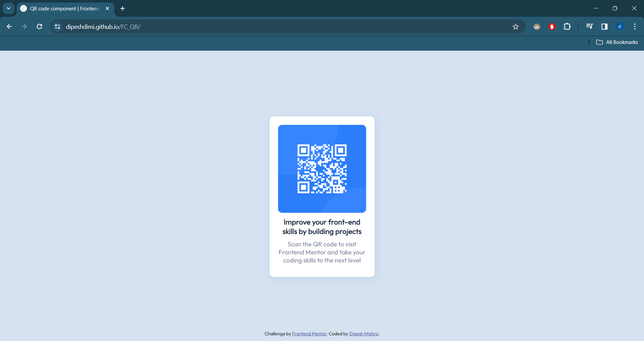Close the browser window
This screenshot has height=341, width=644.
(x=634, y=8)
